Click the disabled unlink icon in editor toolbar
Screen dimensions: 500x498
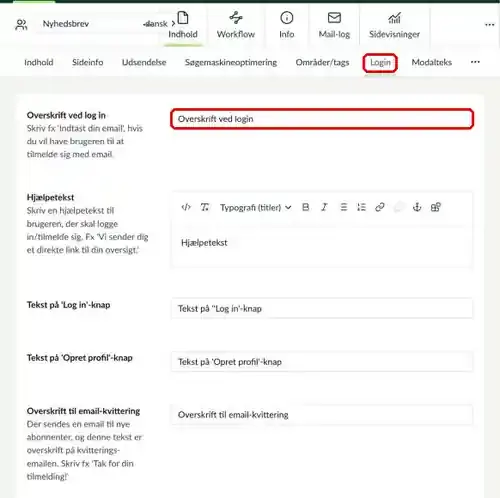(399, 207)
